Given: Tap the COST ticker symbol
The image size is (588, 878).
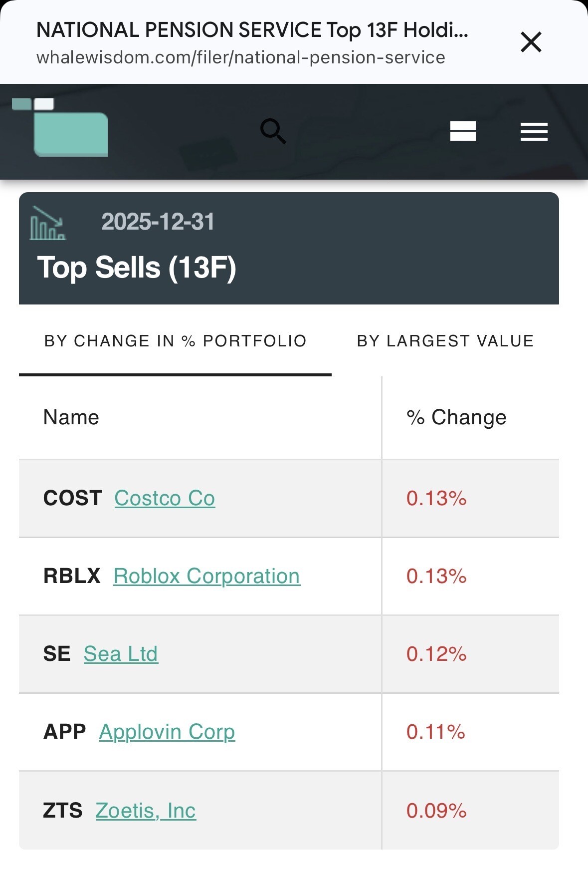Looking at the screenshot, I should [72, 498].
